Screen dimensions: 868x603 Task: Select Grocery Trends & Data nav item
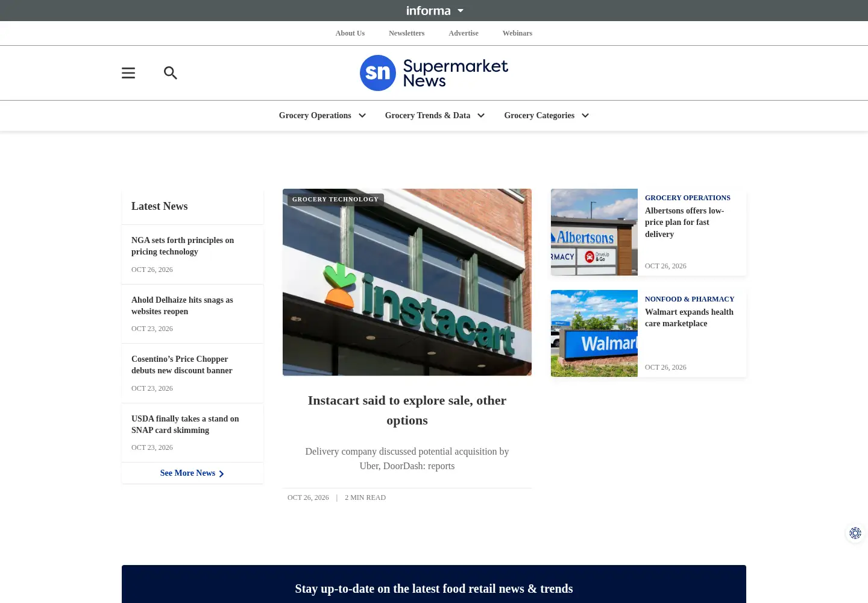pyautogui.click(x=427, y=116)
